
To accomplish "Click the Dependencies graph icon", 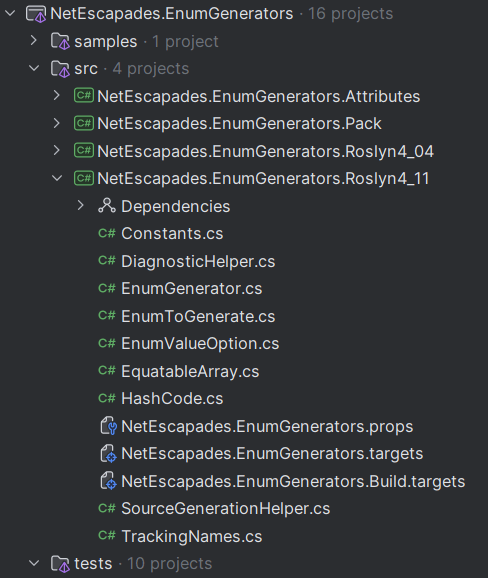I will tap(107, 206).
